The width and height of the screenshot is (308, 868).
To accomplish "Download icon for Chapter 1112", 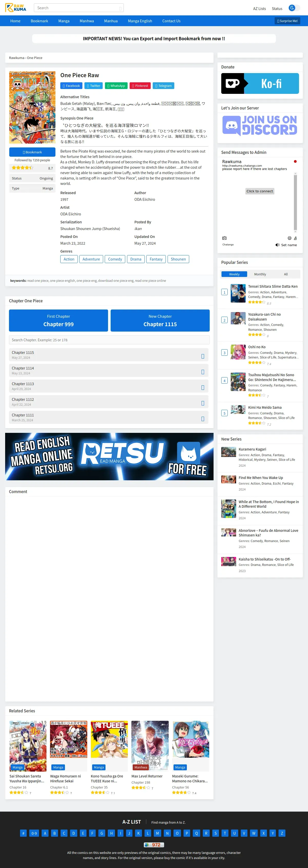I will [x=203, y=403].
